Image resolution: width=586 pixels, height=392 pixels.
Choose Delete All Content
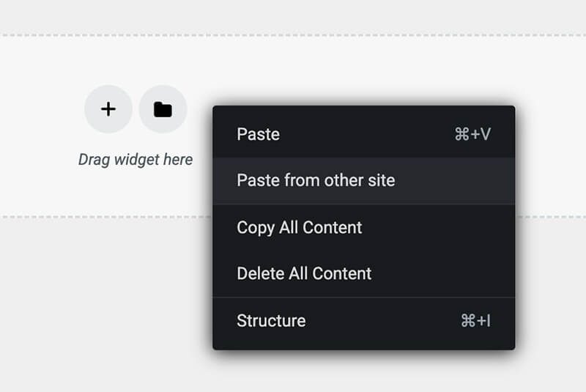pos(363,273)
